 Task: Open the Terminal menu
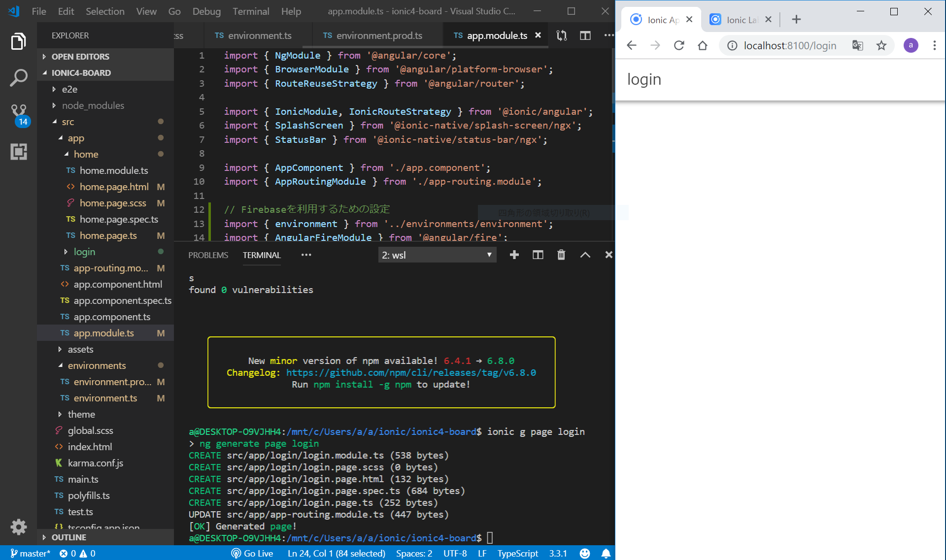tap(251, 11)
